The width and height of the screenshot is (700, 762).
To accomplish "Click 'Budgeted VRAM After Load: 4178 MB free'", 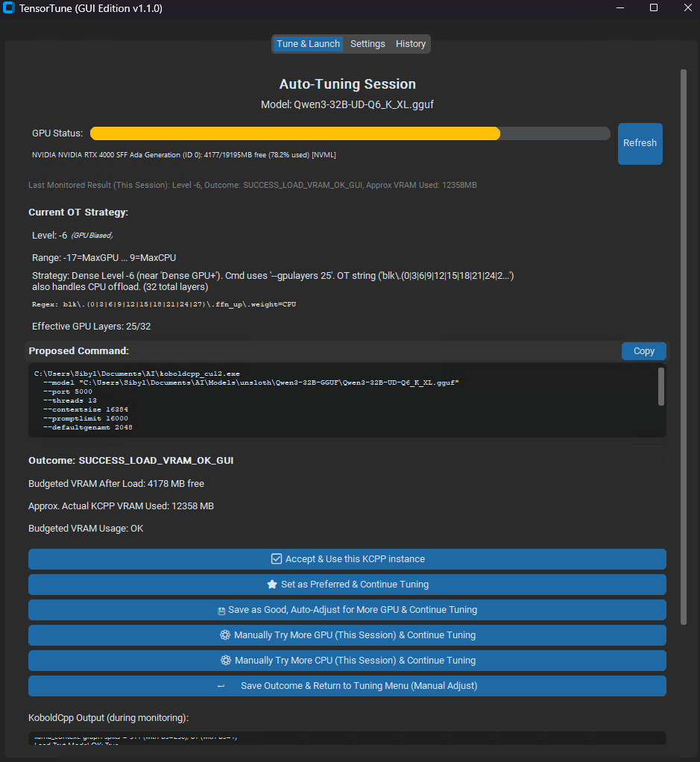I will click(116, 484).
